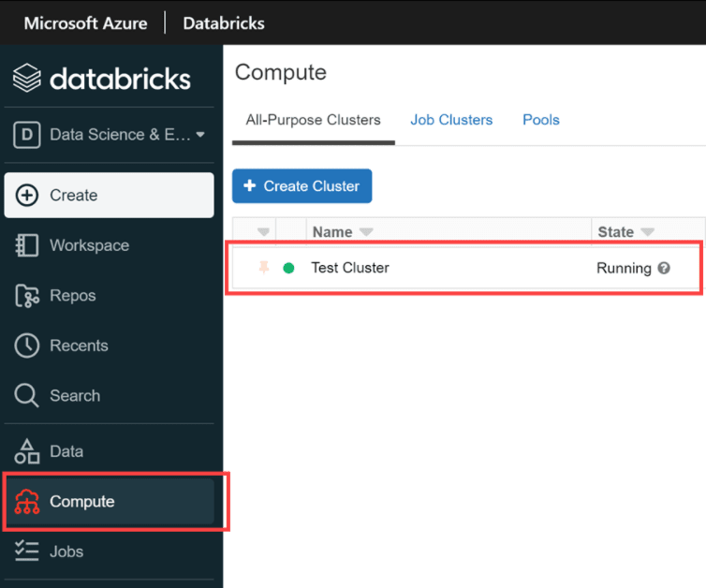Click the Jobs checklist icon
This screenshot has width=706, height=588.
27,551
